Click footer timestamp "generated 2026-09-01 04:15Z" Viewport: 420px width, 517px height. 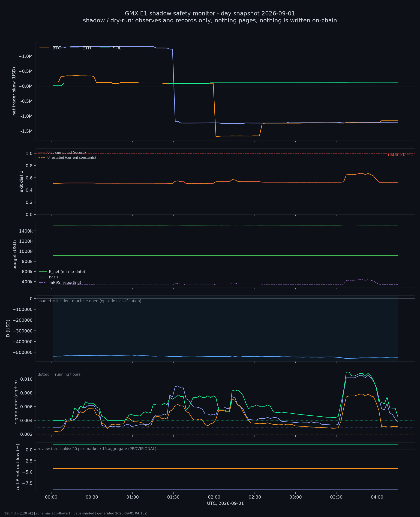122,513
